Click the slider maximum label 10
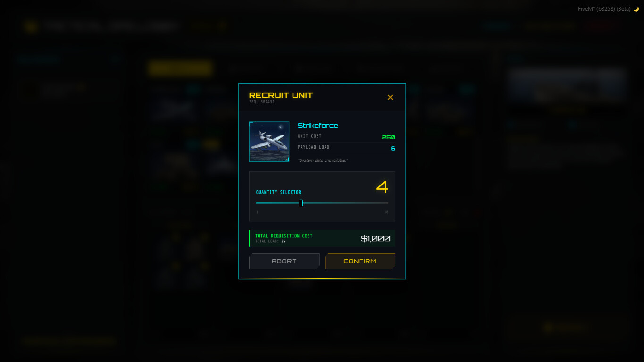Image resolution: width=644 pixels, height=362 pixels. click(386, 212)
